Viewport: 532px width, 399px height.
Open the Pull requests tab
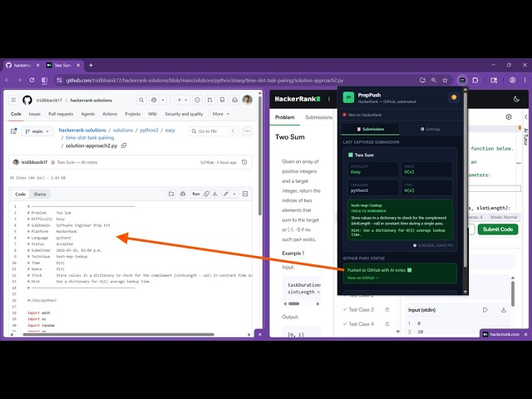pyautogui.click(x=61, y=114)
